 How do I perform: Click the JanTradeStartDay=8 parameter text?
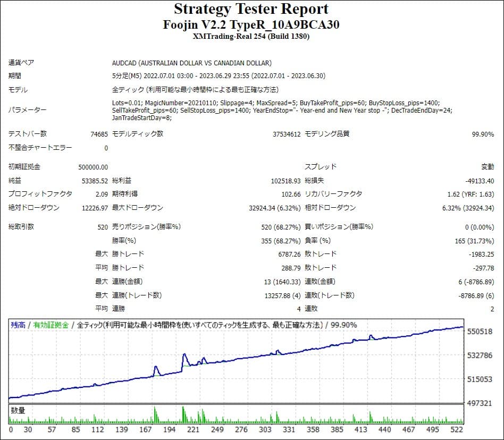click(142, 117)
